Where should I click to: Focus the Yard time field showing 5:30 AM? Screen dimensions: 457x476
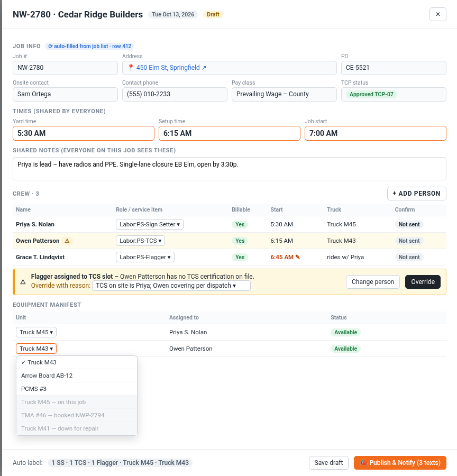(x=84, y=133)
